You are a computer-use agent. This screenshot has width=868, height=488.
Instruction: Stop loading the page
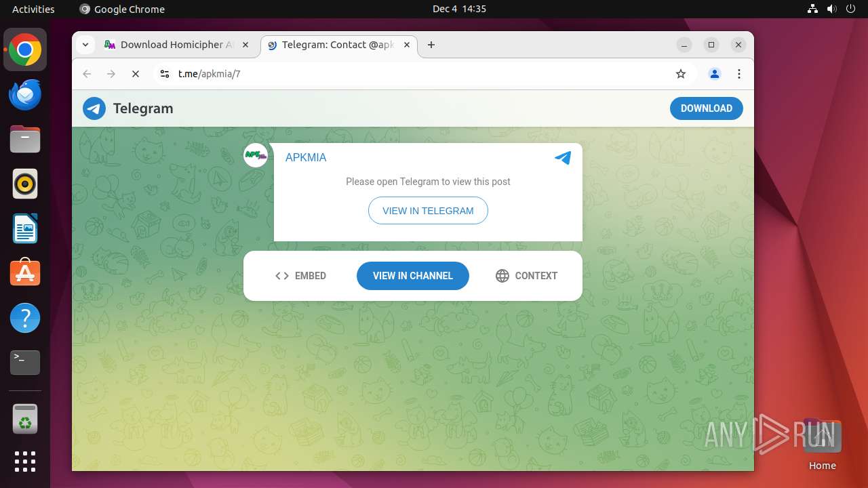click(x=136, y=74)
